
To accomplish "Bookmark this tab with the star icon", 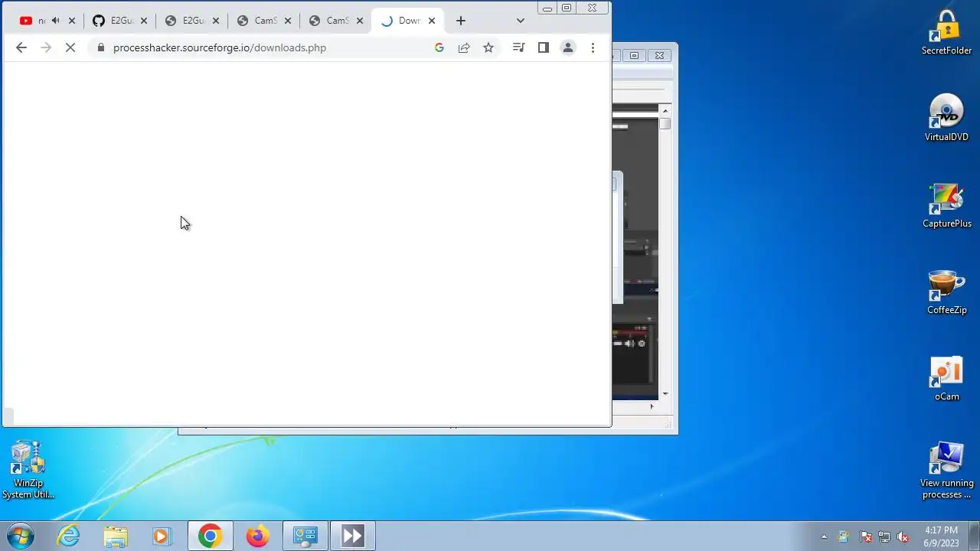I will coord(488,47).
